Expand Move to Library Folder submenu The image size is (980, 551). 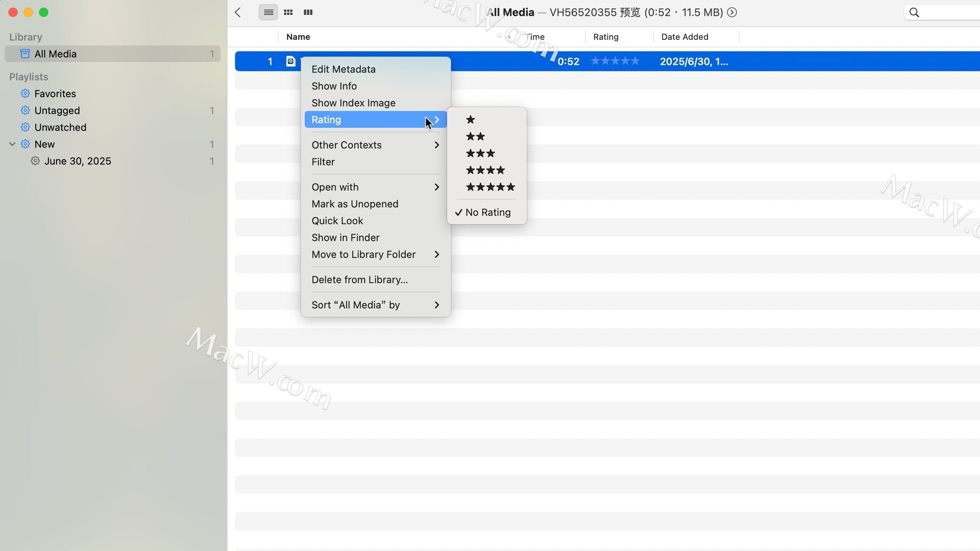coord(376,254)
